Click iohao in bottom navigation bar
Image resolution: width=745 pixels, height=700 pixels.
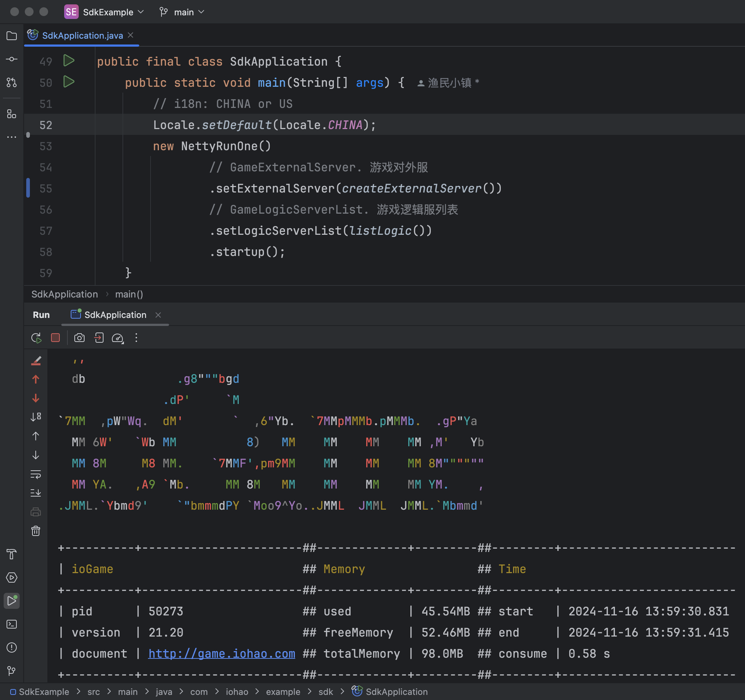click(x=237, y=692)
